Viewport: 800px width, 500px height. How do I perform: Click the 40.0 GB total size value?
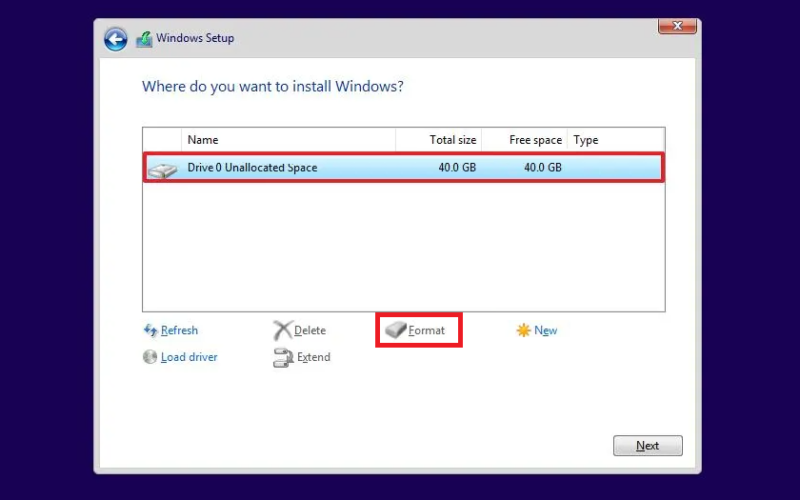(x=457, y=167)
